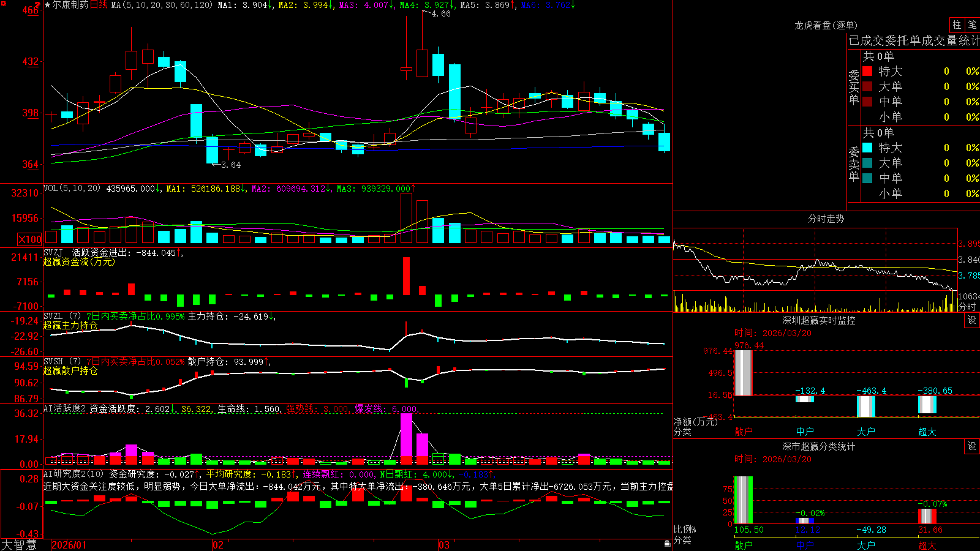Viewport: 980px width, 551px height.
Task: Click the 委卖单 section label
Action: point(854,163)
